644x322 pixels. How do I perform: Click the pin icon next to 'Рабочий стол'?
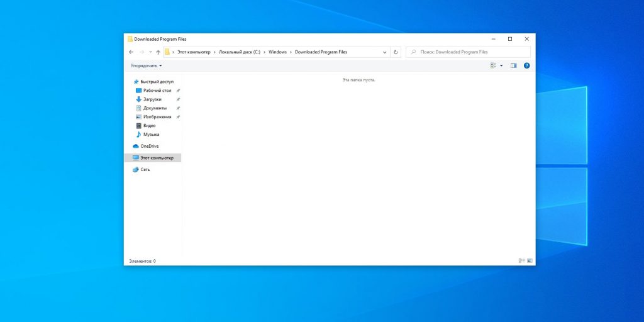point(178,91)
